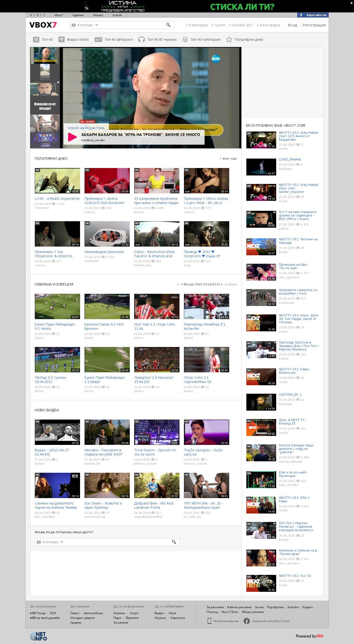The height and width of the screenshot is (644, 354).
Task: Click the Видео поток stream icon
Action: point(61,40)
